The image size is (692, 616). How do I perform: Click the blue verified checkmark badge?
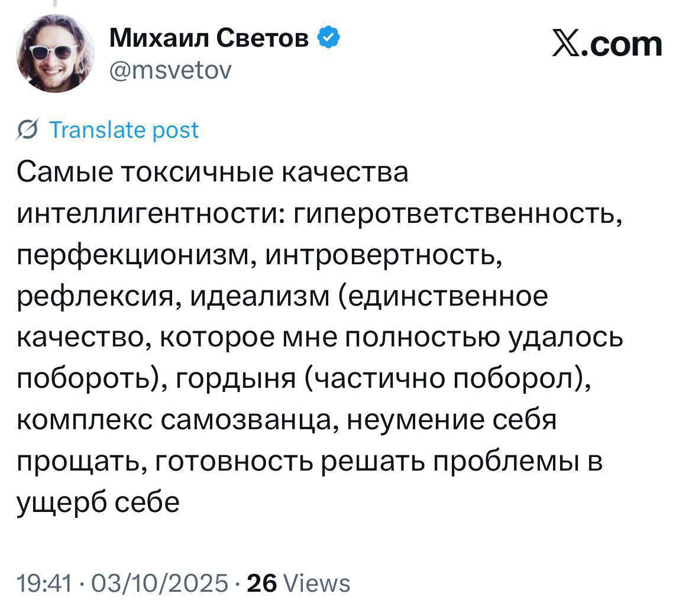pyautogui.click(x=329, y=37)
